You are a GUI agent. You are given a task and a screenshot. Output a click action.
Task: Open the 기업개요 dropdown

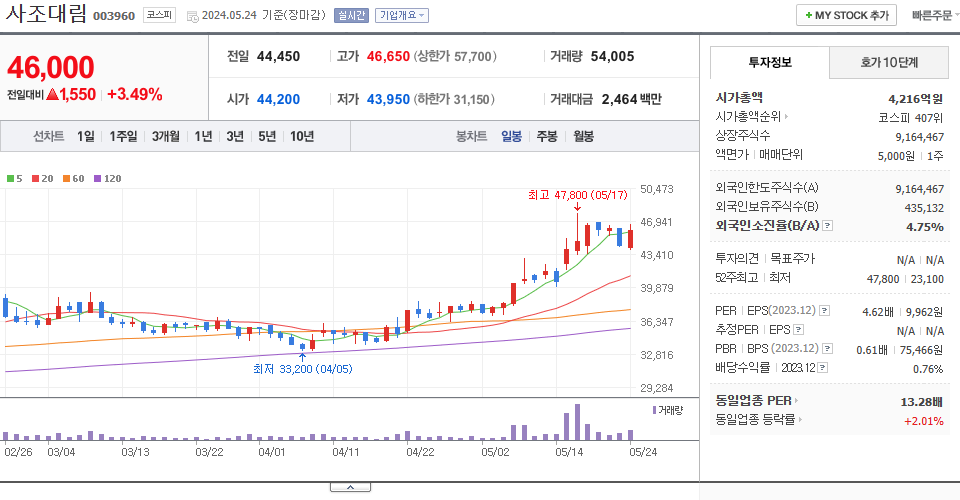[402, 15]
